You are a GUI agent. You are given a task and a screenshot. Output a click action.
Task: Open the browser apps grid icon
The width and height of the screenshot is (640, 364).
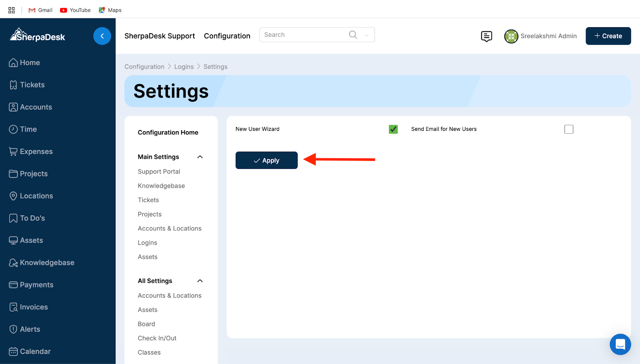[x=12, y=10]
